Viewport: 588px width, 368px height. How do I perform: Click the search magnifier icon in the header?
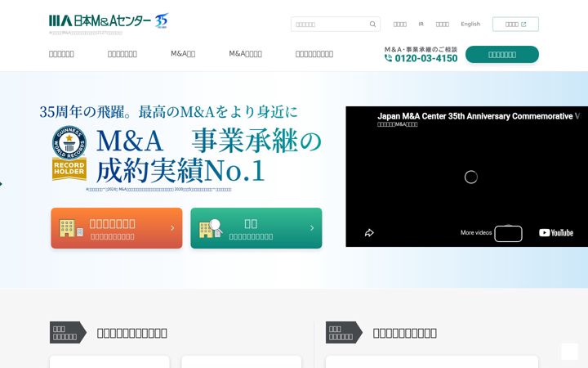[372, 24]
